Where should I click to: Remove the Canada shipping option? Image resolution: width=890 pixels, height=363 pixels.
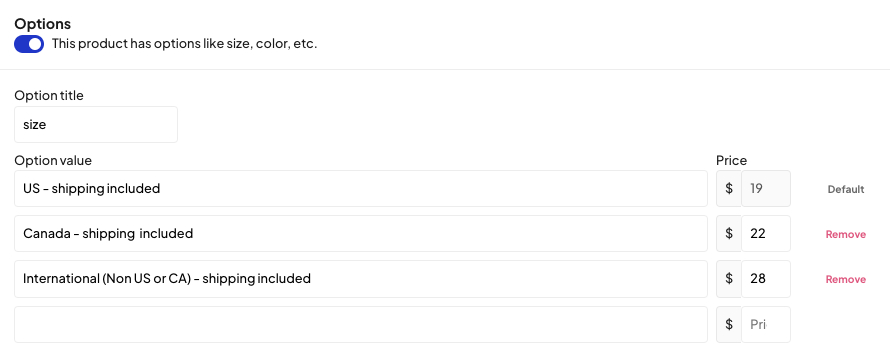click(x=846, y=234)
